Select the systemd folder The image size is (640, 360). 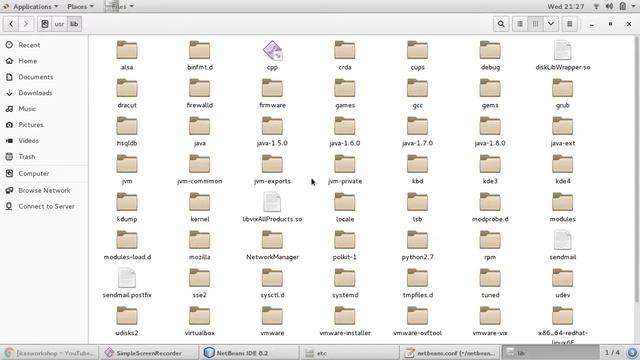click(345, 283)
